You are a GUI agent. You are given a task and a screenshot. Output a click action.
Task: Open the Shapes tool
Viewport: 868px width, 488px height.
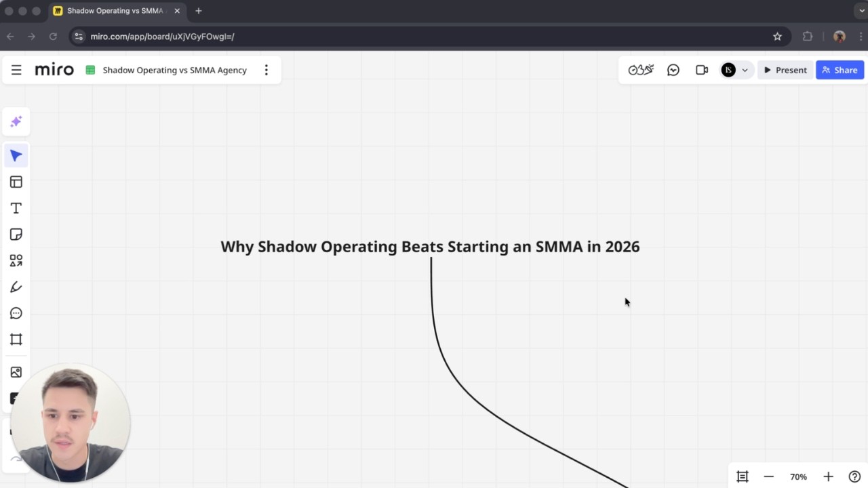point(16,261)
